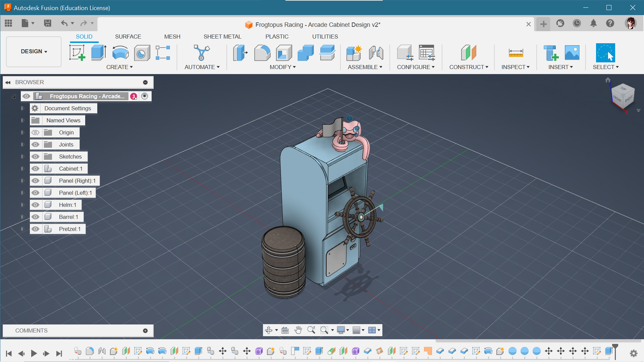Image resolution: width=644 pixels, height=362 pixels.
Task: Open the INSPECT dropdown menu
Action: tap(516, 67)
